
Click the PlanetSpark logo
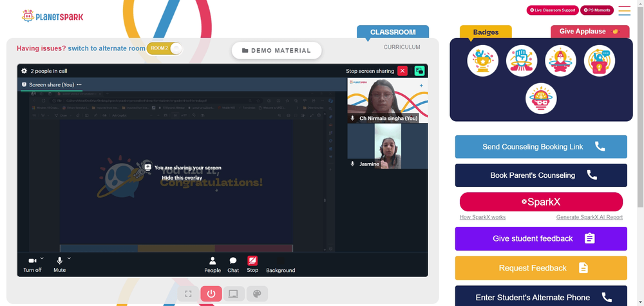(53, 17)
